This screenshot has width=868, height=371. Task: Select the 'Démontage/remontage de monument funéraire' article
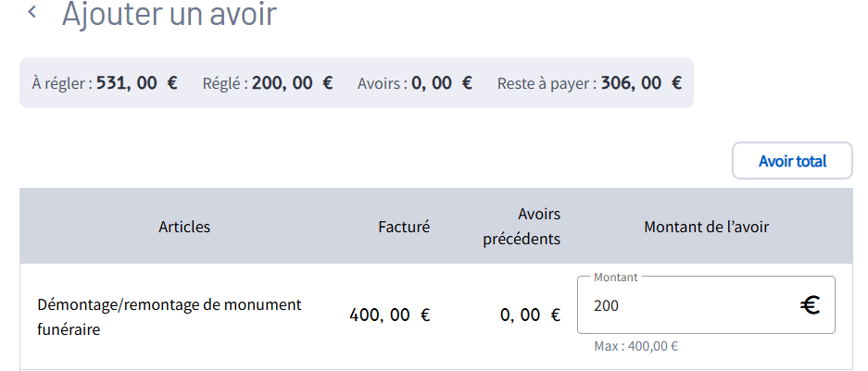point(170,315)
